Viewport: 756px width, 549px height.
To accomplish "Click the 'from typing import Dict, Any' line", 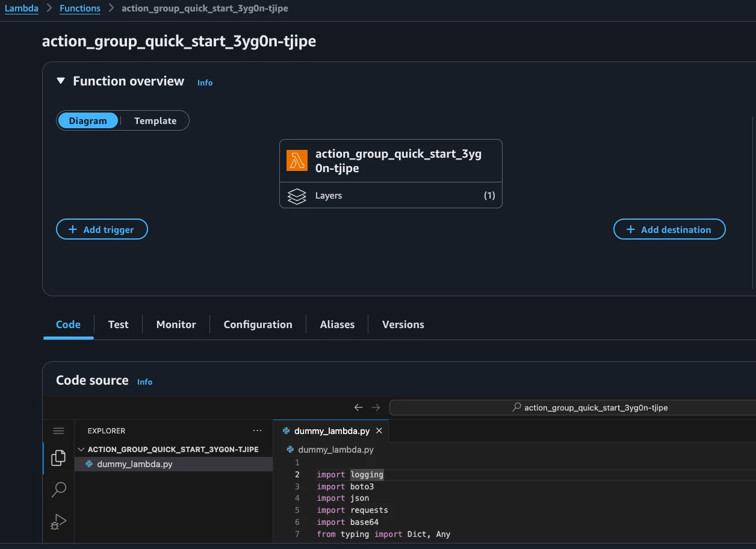I will tap(383, 535).
